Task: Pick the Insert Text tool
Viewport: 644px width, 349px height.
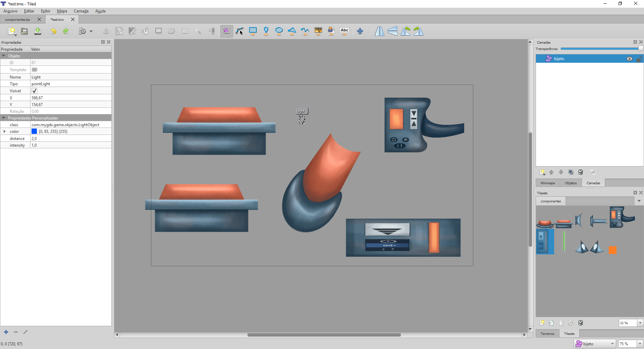Action: [344, 31]
